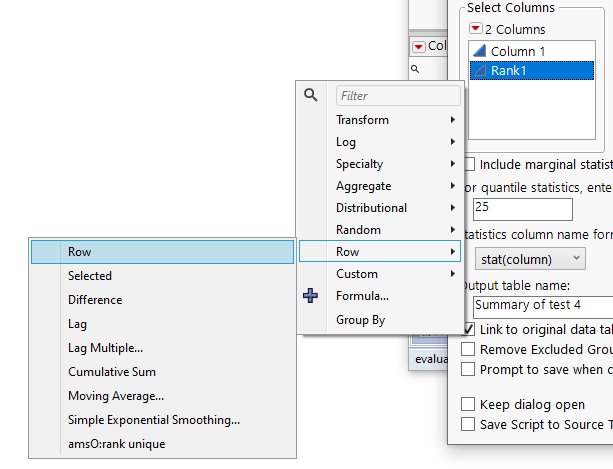
Task: Click the Output table name field
Action: [542, 304]
